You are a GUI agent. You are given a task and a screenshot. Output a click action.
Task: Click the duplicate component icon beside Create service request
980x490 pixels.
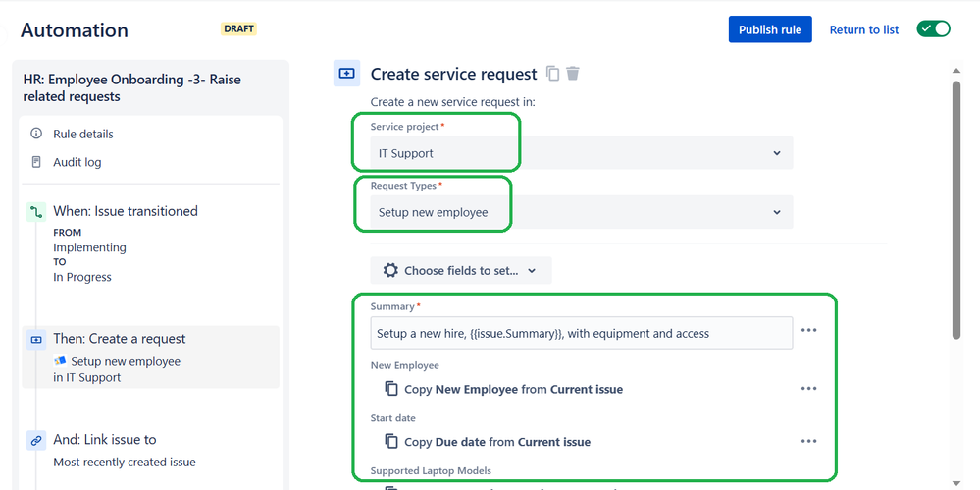click(x=552, y=74)
